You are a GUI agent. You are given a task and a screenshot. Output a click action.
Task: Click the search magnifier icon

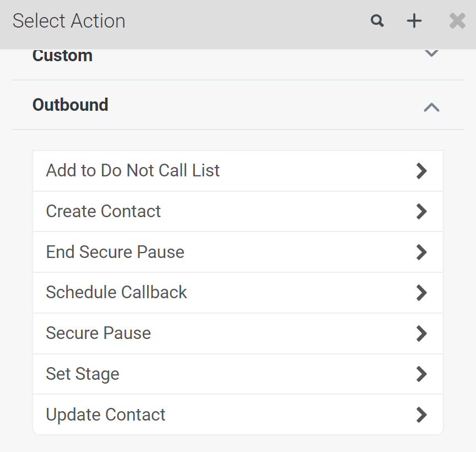point(377,21)
